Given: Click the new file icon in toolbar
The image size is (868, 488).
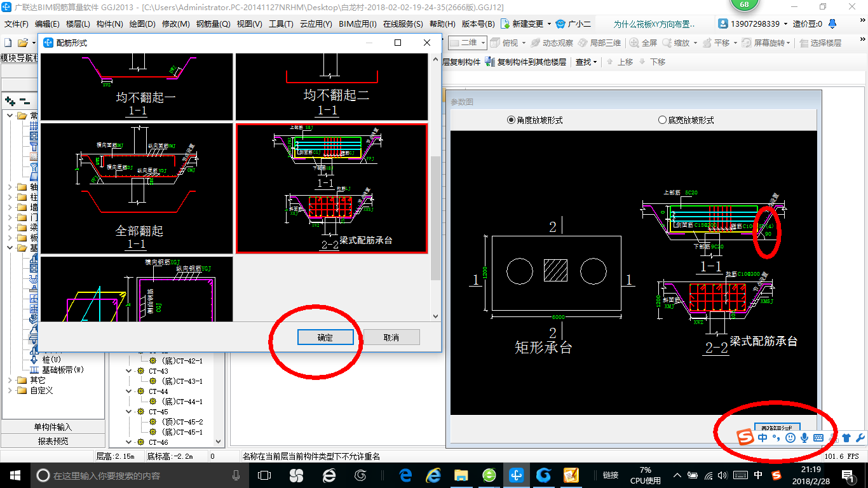Looking at the screenshot, I should (x=8, y=43).
